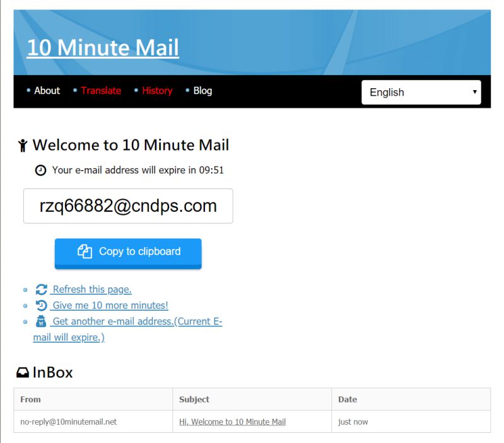Click the person icon beside the Welcome heading
The width and height of the screenshot is (504, 443).
point(23,146)
